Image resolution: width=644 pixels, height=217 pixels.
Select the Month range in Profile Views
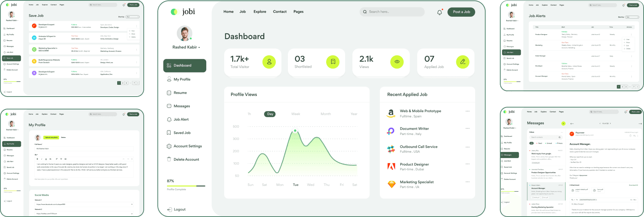[x=326, y=114]
